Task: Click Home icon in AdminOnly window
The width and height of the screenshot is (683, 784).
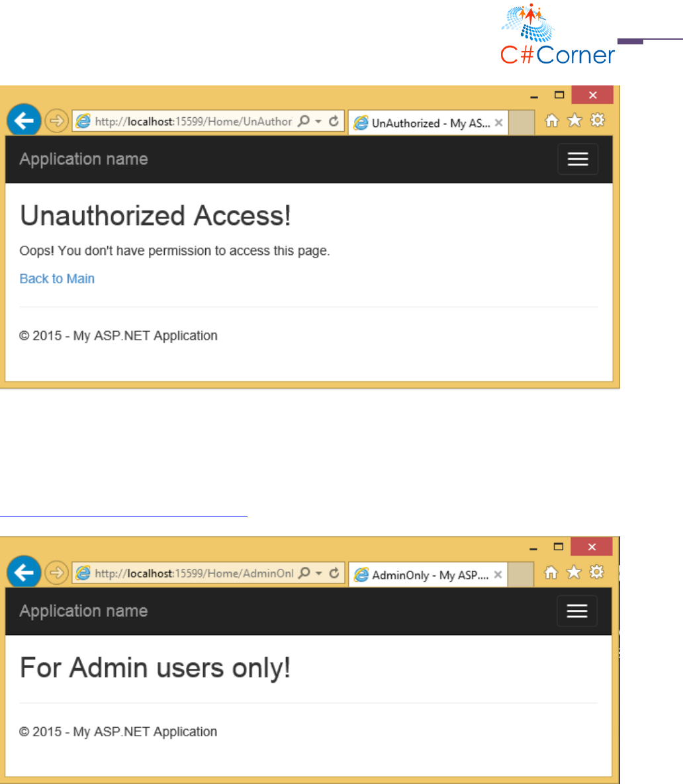Action: pos(551,573)
